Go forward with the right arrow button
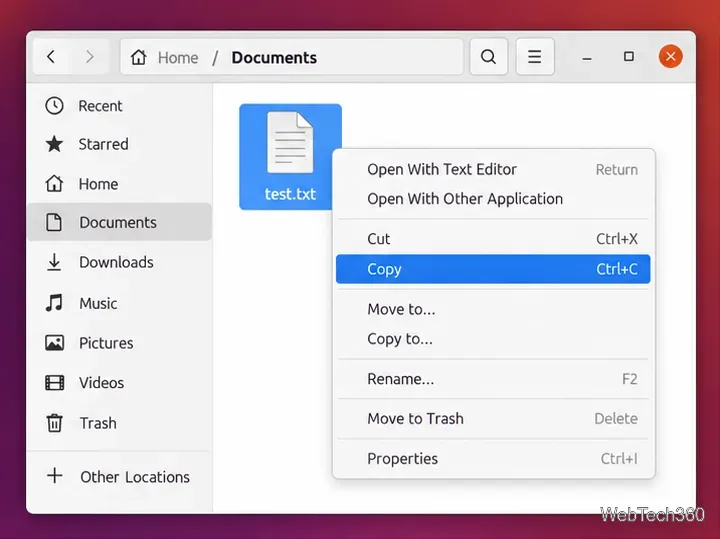This screenshot has height=539, width=720. pos(90,57)
